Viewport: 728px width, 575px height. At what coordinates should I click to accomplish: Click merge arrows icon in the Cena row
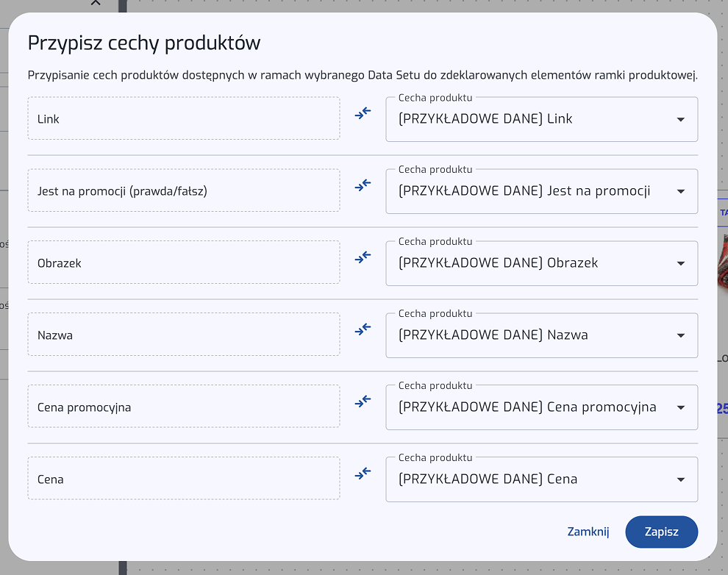tap(363, 474)
